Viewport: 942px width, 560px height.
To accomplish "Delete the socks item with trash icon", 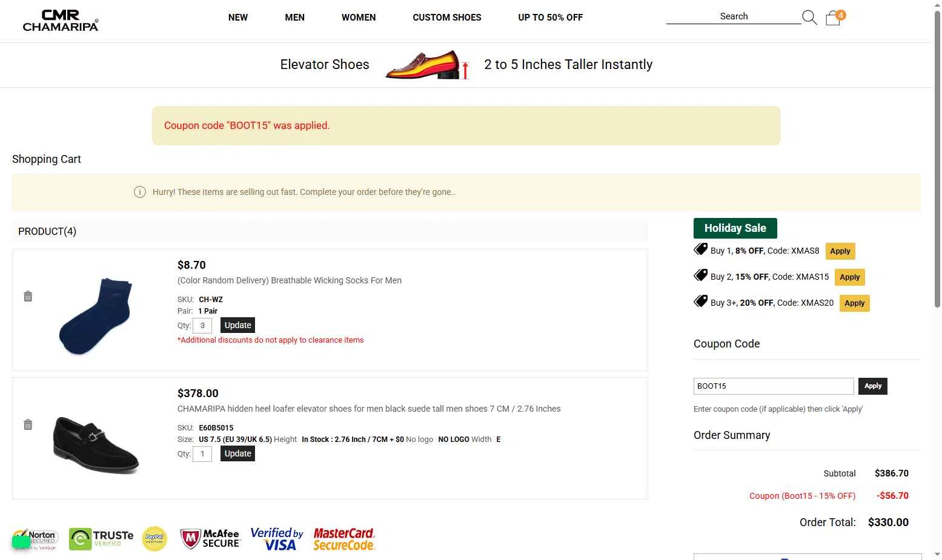I will click(x=28, y=296).
